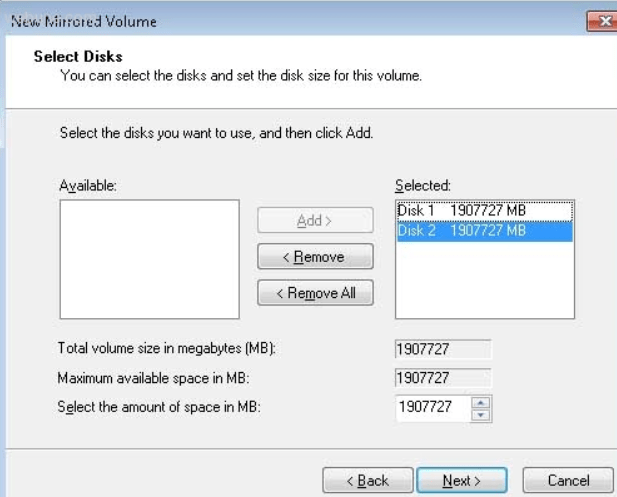Close the New Mirrored Volume dialog
The height and width of the screenshot is (497, 617).
pos(602,21)
